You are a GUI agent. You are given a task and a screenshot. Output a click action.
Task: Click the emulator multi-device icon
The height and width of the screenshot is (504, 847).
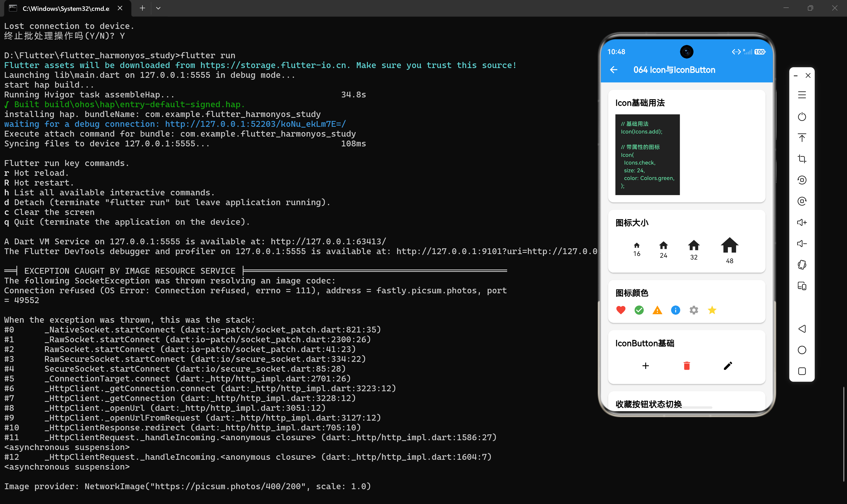click(x=802, y=286)
